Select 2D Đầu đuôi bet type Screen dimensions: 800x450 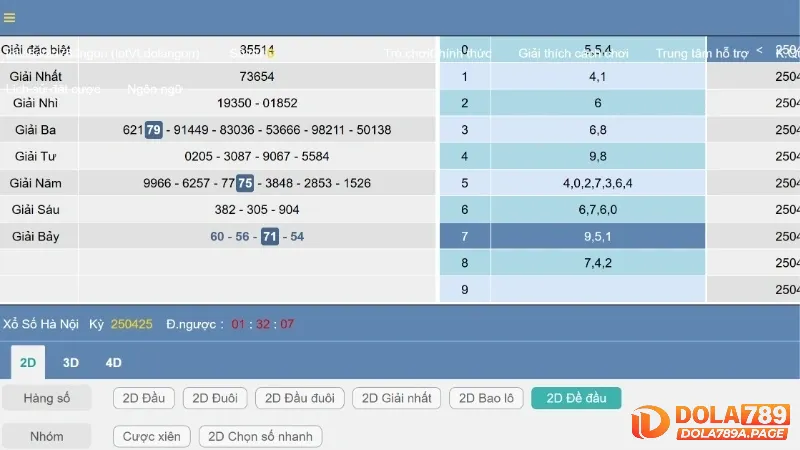pyautogui.click(x=300, y=398)
